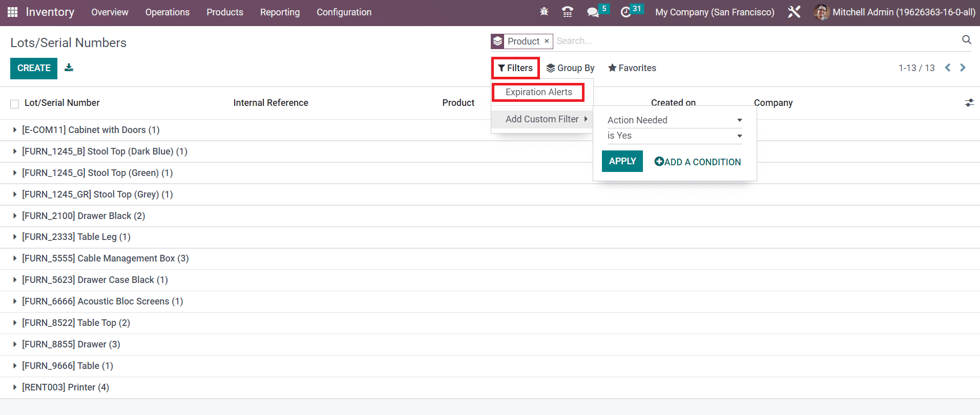Open the conversations chat icon
Viewport: 980px width, 415px height.
(593, 12)
